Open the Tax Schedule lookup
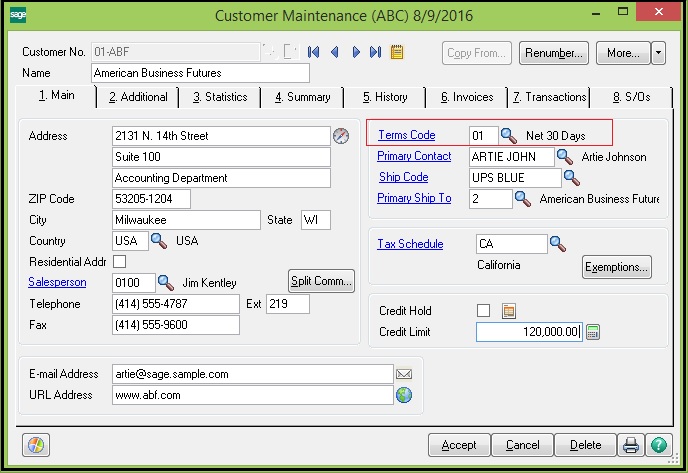This screenshot has width=688, height=473. click(x=557, y=244)
